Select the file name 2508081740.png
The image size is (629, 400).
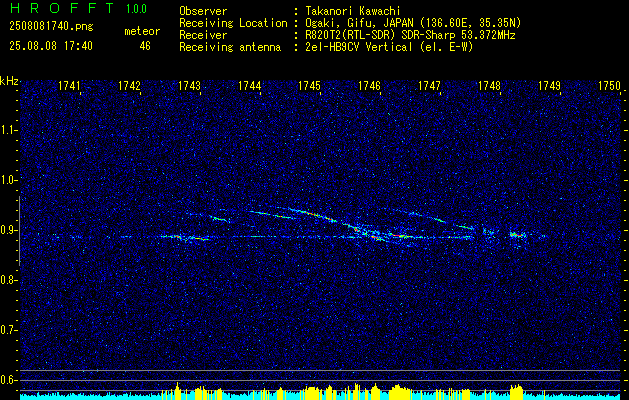(x=51, y=27)
